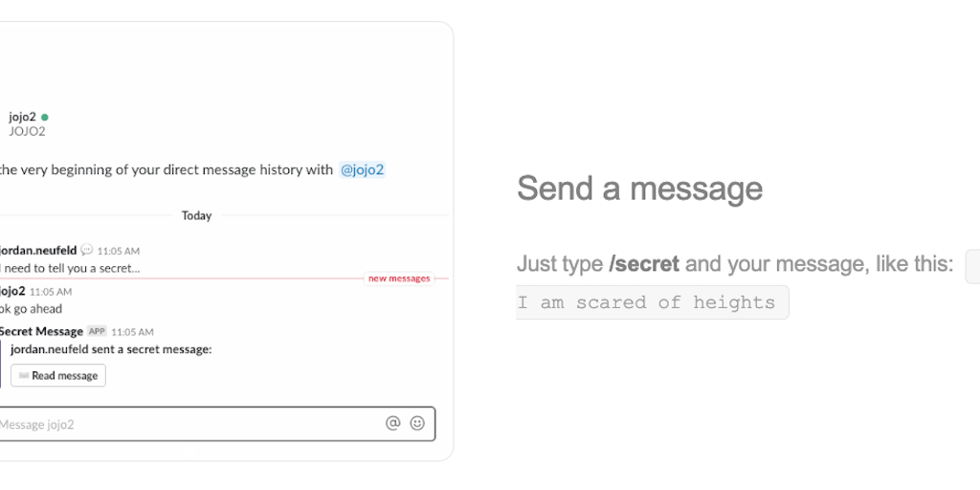Click the bold /secret command text
Image resolution: width=980 pixels, height=490 pixels.
click(644, 264)
